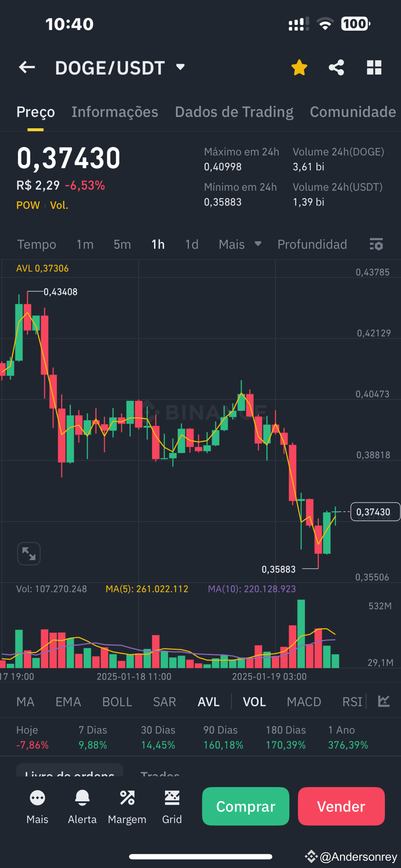Select the 1d candle interval
Viewport: 401px width, 868px height.
192,244
